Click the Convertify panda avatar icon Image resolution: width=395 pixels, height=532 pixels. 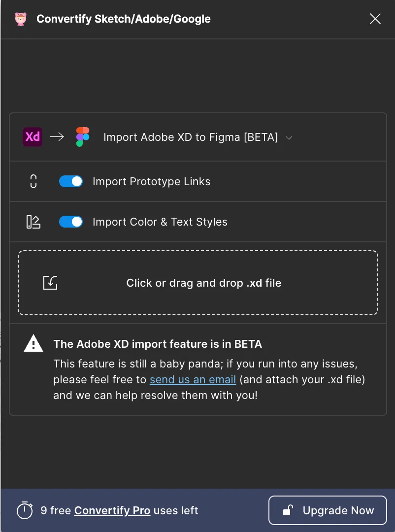21,19
